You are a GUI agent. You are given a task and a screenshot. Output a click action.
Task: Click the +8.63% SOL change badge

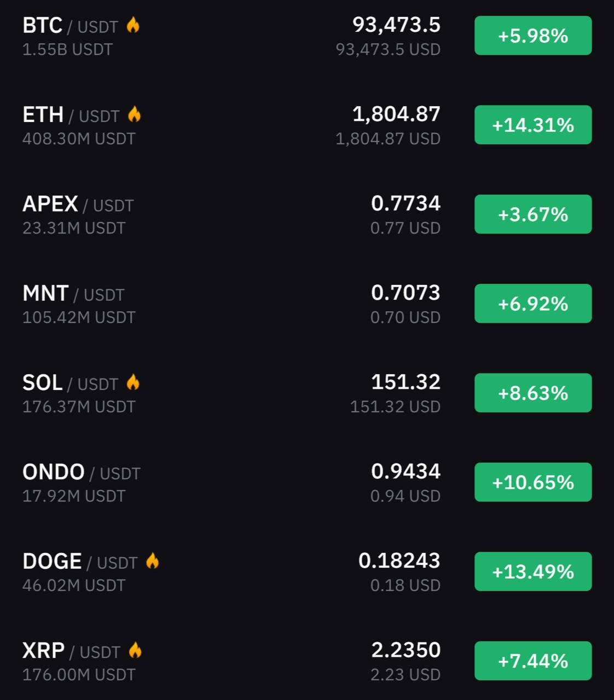click(533, 393)
